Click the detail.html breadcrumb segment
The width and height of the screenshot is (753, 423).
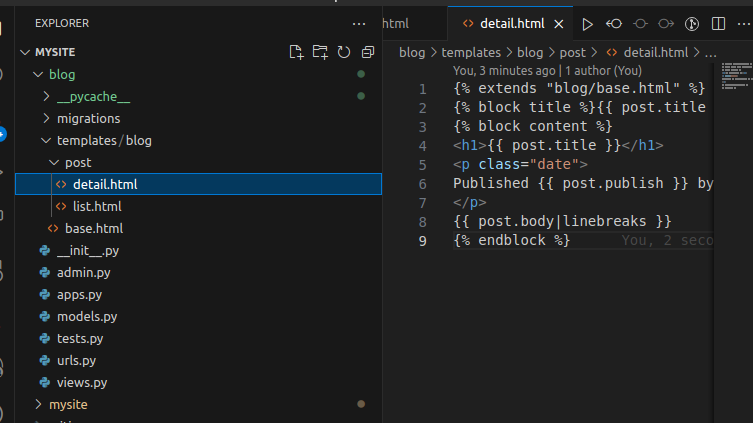pos(647,52)
